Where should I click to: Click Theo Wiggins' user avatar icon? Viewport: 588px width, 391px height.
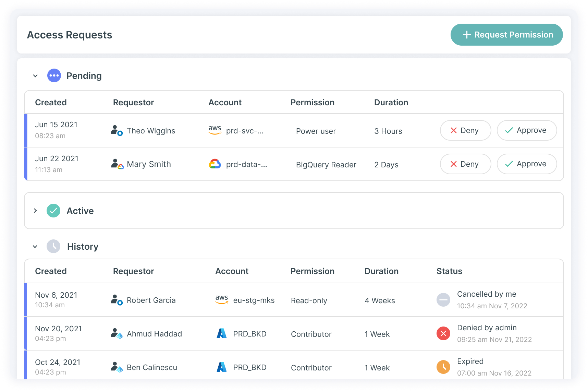[117, 130]
